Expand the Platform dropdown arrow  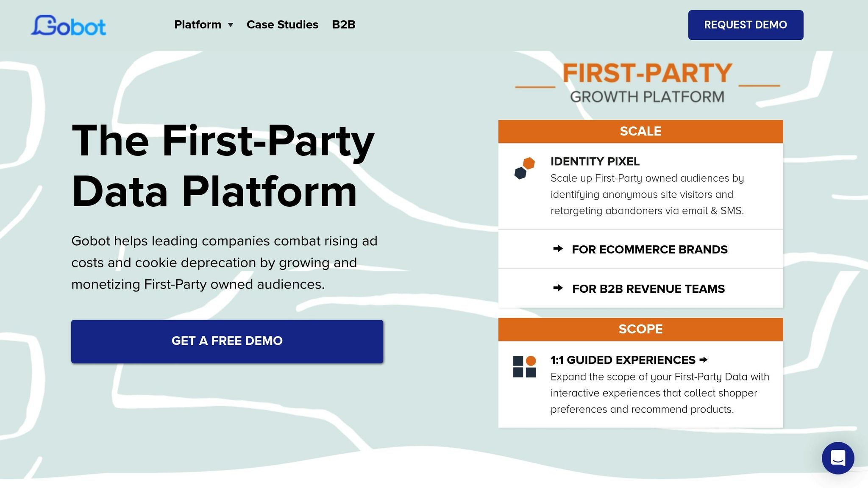tap(231, 25)
